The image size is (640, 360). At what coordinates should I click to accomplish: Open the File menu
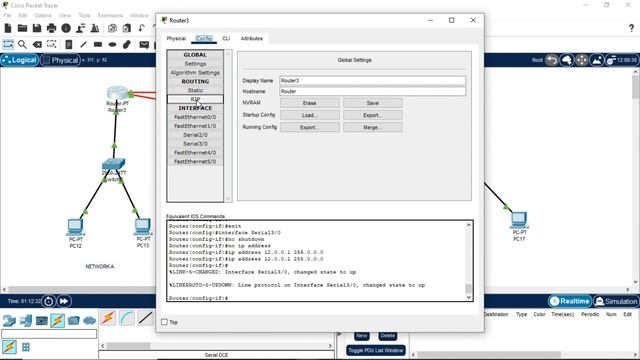pos(7,16)
